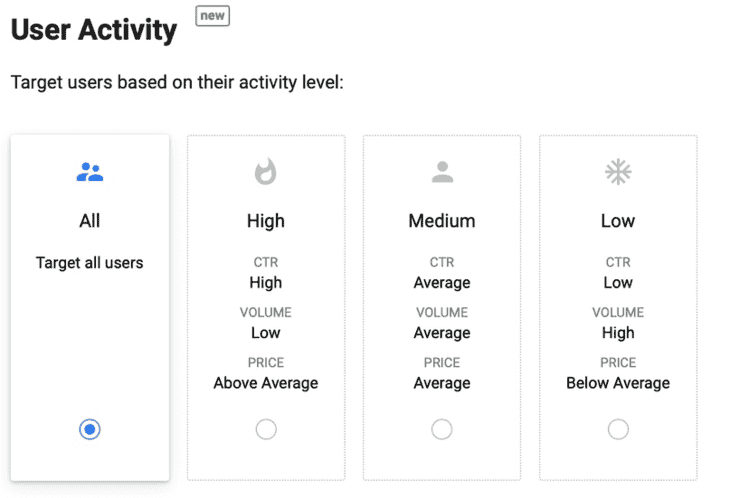Select the High activity radio button
This screenshot has width=730, height=498.
coord(266,429)
